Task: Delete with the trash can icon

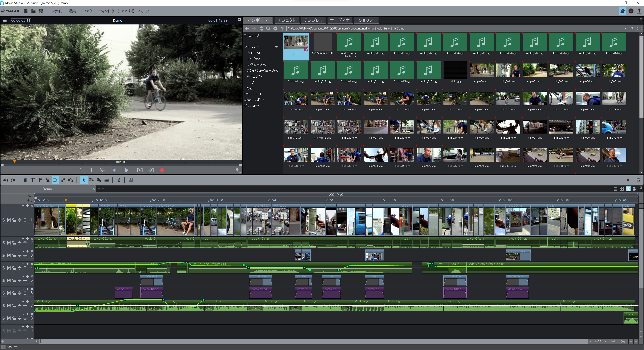Action: point(25,180)
